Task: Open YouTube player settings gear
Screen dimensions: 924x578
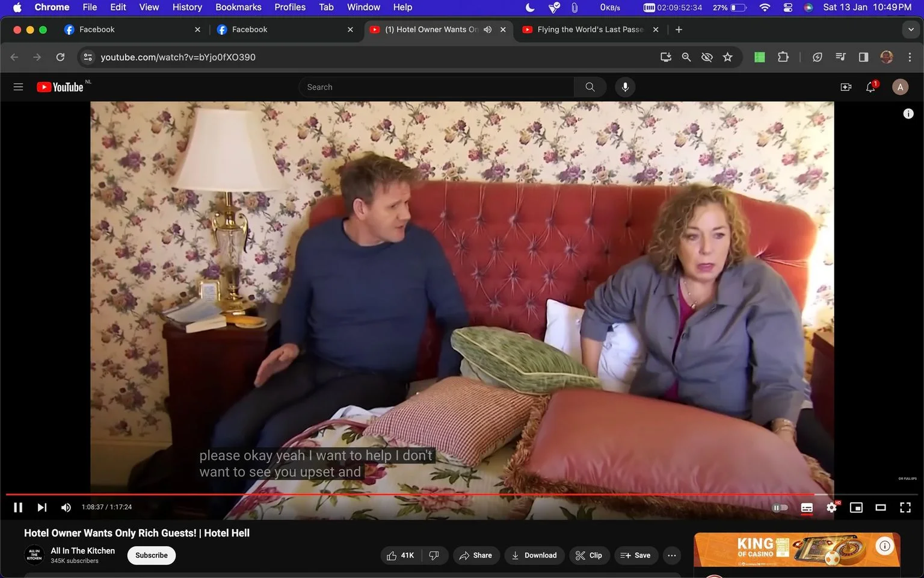Action: pyautogui.click(x=831, y=508)
